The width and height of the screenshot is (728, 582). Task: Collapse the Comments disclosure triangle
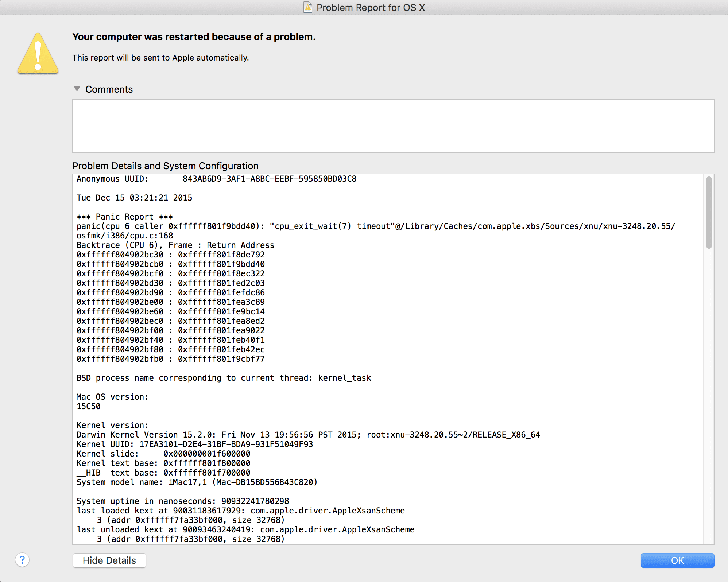point(77,89)
